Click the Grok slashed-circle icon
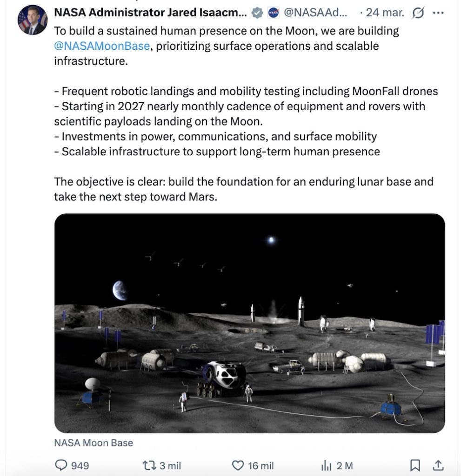 (418, 13)
